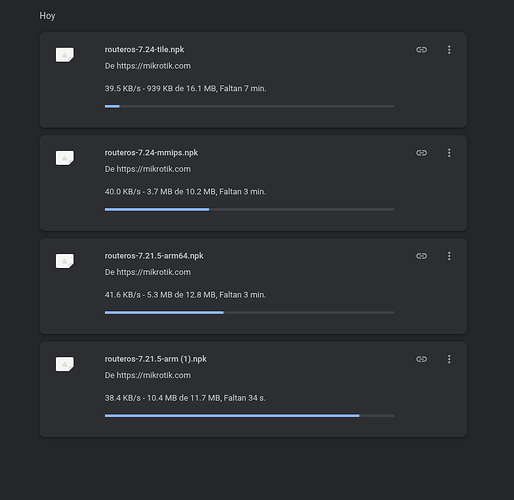
Task: Click the file icon of routeros-7.21.5-arm (1).npk
Action: [65, 364]
